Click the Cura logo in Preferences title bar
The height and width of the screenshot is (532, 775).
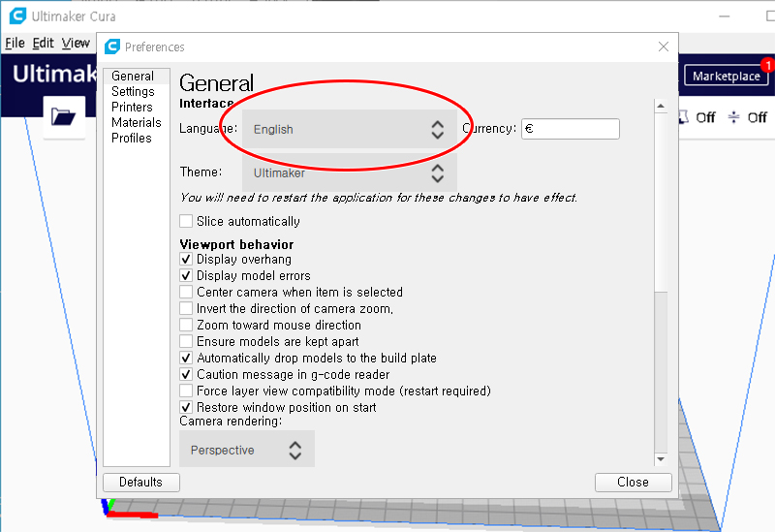tap(112, 47)
